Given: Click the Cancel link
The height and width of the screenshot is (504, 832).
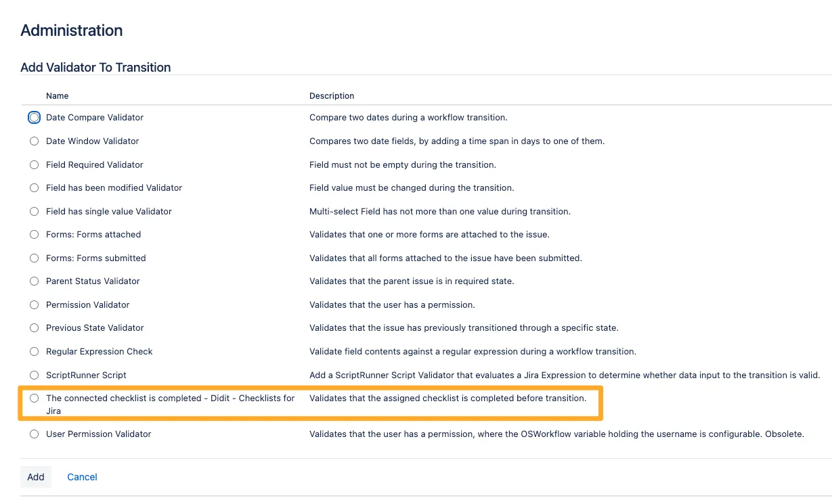Looking at the screenshot, I should pos(82,477).
